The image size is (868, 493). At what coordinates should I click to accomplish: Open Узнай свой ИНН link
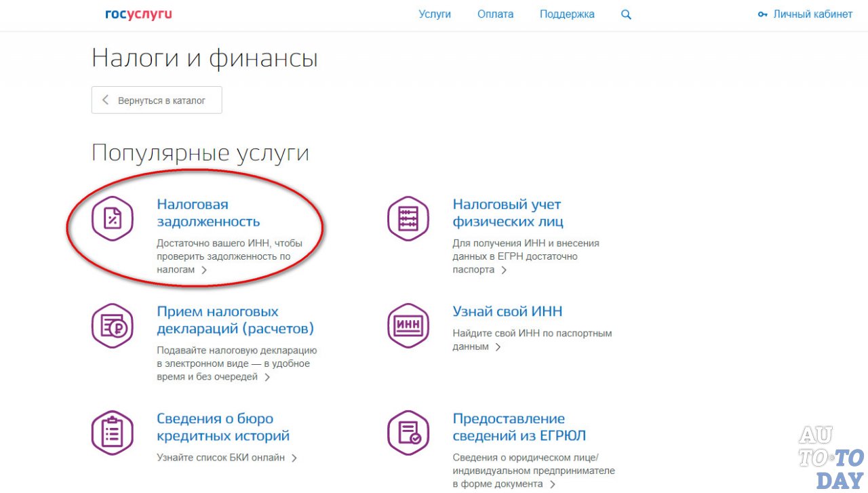pos(507,311)
